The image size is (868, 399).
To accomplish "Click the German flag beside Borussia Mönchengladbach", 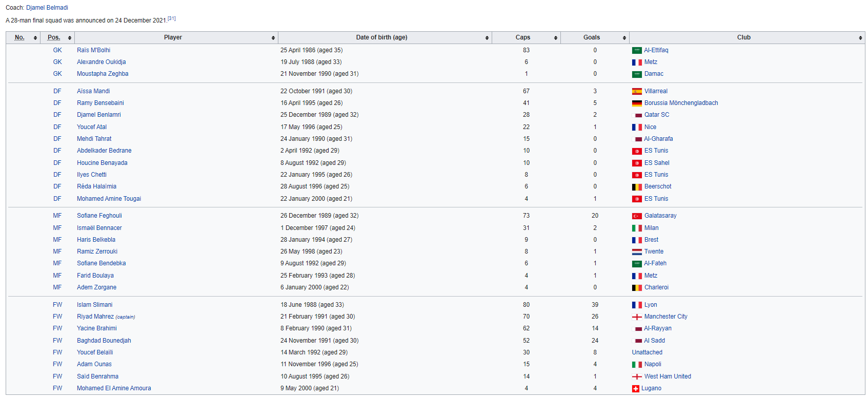I will tap(637, 103).
